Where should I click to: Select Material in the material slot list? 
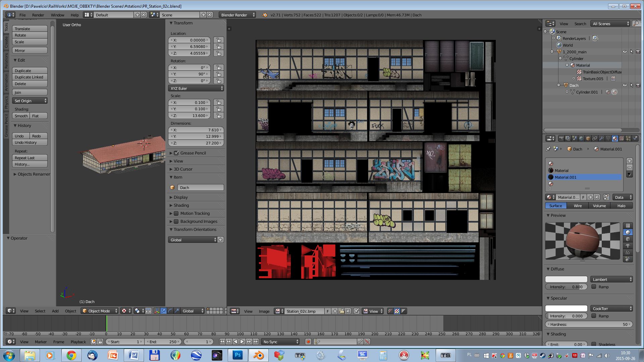pos(561,171)
